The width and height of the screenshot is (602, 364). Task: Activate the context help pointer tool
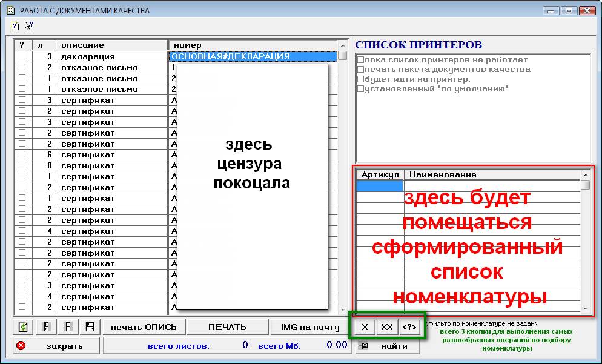click(29, 25)
